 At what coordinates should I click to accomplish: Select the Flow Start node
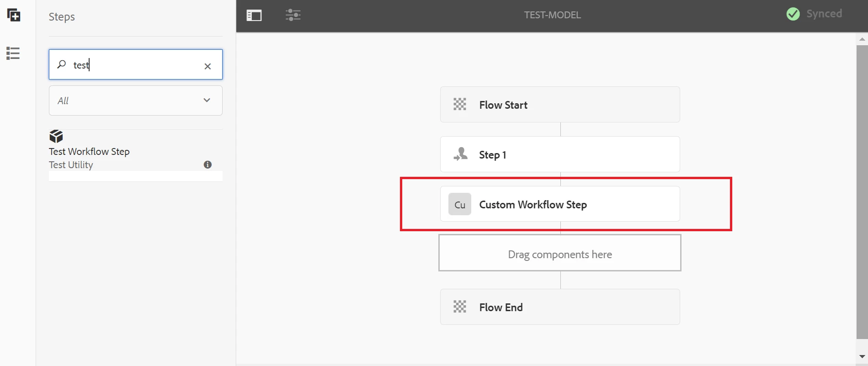[560, 105]
